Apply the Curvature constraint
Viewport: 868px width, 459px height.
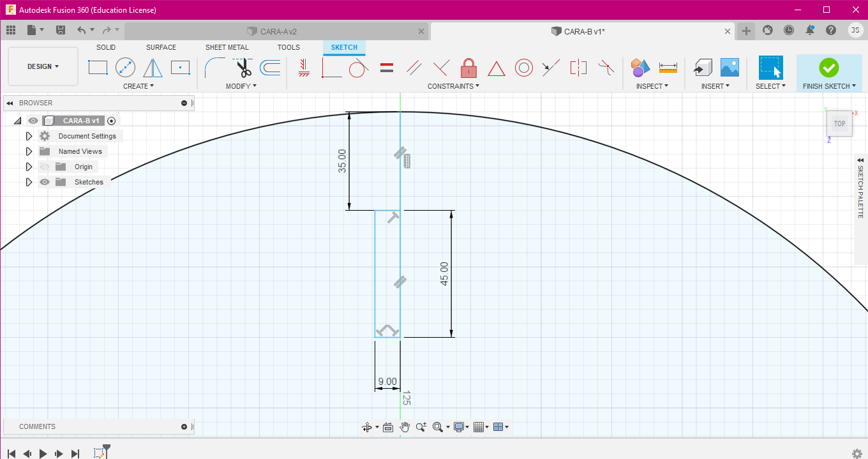[x=606, y=67]
